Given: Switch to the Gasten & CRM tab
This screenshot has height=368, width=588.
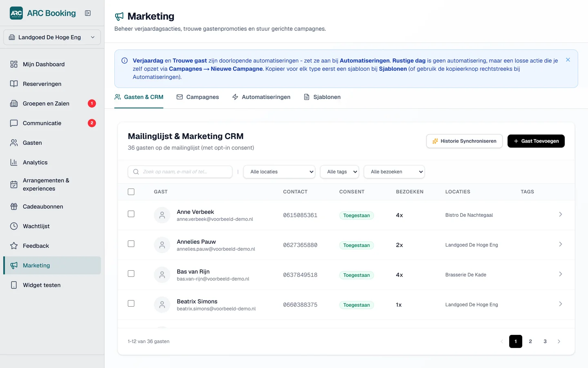Looking at the screenshot, I should (139, 97).
